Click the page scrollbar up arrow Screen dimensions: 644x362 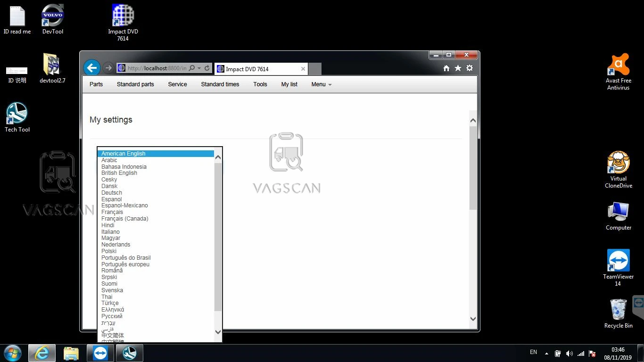tap(473, 121)
